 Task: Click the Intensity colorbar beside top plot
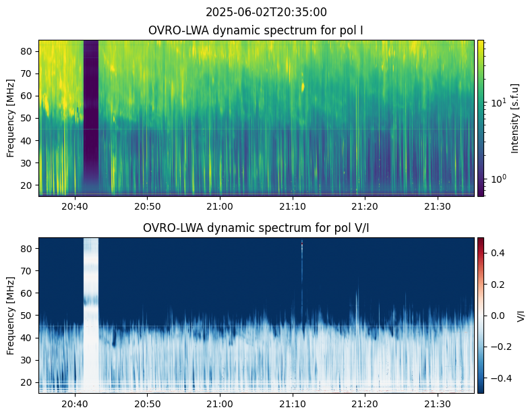click(x=481, y=118)
